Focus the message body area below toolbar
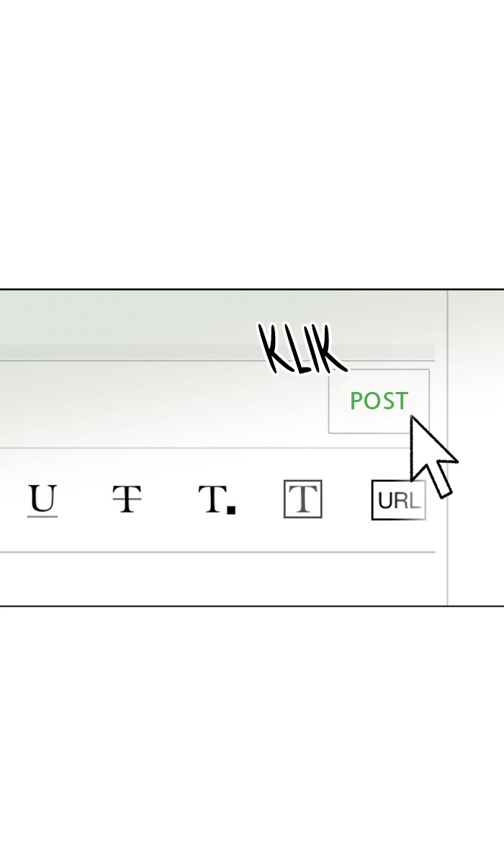Screen dimensions: 504x856 pos(217,579)
